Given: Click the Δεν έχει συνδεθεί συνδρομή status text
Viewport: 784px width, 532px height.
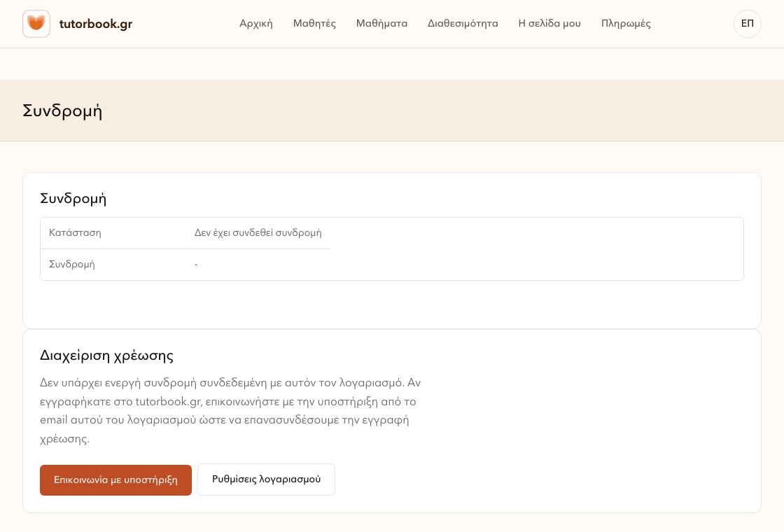Looking at the screenshot, I should (x=258, y=233).
